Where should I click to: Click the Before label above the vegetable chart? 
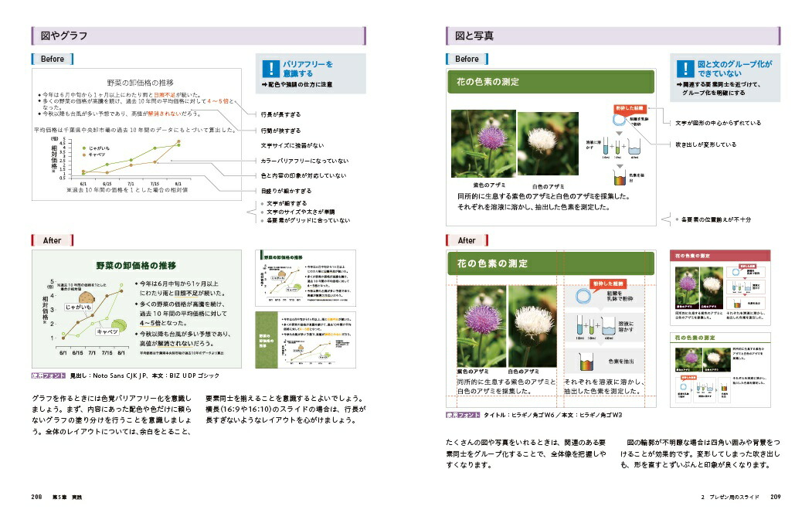(x=53, y=59)
